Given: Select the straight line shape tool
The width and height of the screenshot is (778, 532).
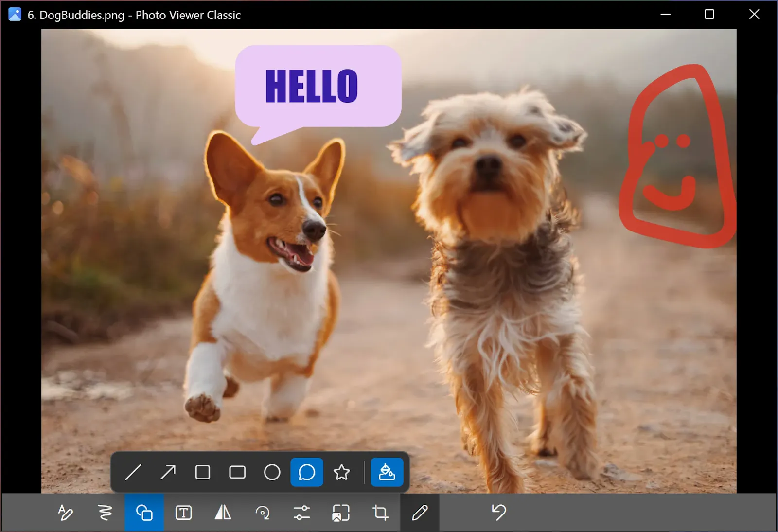Looking at the screenshot, I should click(x=133, y=472).
